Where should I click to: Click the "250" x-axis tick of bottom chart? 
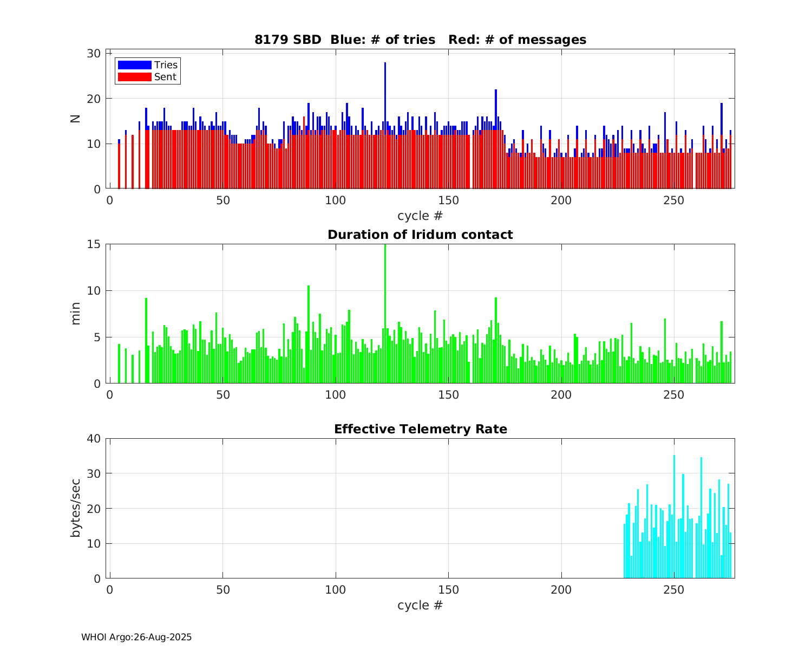point(674,590)
